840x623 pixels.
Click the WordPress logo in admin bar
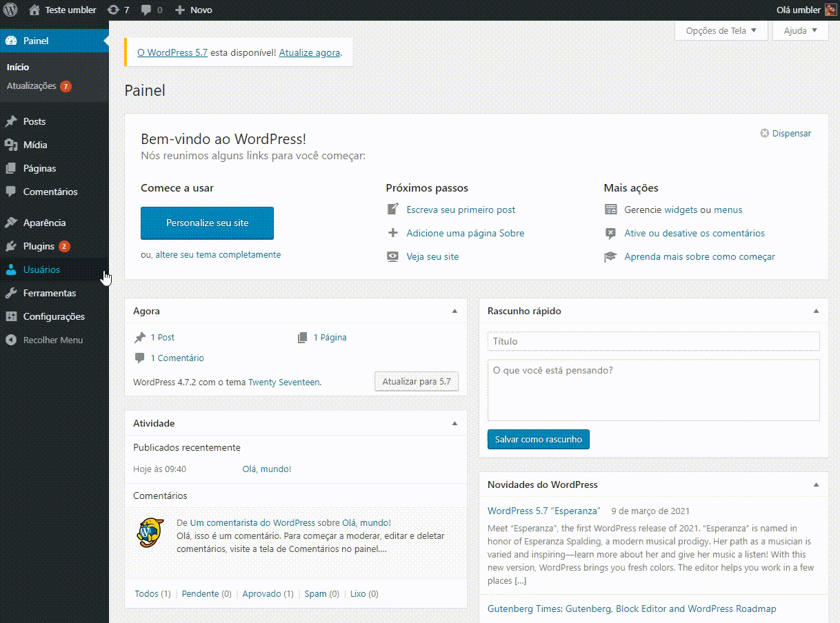tap(11, 10)
